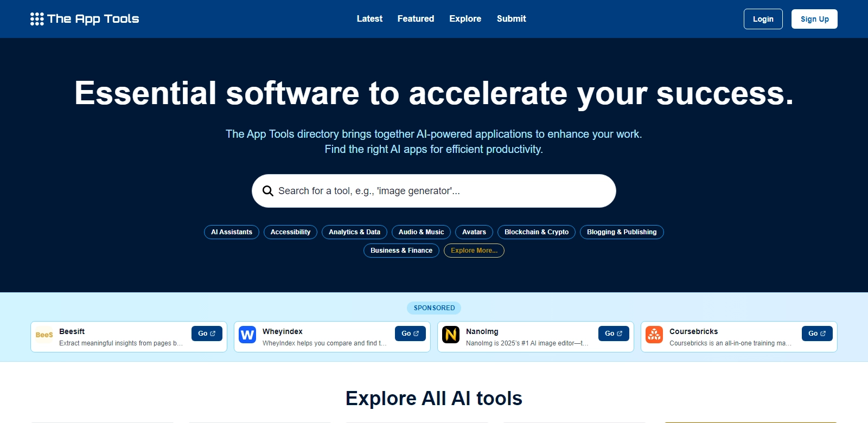Click the Coursebricks orange logo icon
Image resolution: width=868 pixels, height=423 pixels.
pyautogui.click(x=654, y=335)
